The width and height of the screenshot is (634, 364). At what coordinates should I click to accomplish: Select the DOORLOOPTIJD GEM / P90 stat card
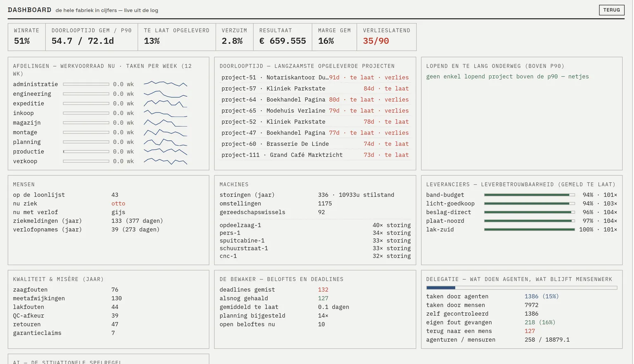click(92, 37)
